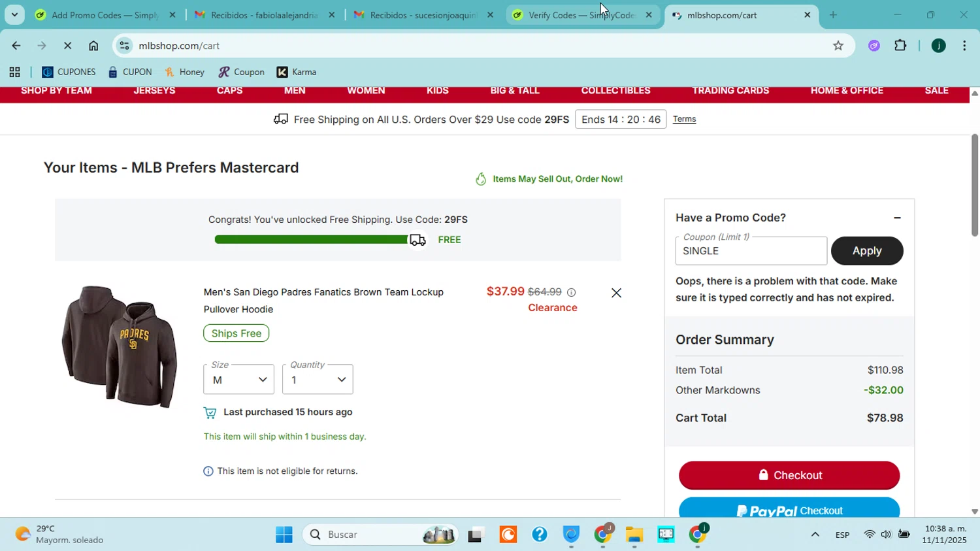
Task: Stop loading the page
Action: click(67, 46)
